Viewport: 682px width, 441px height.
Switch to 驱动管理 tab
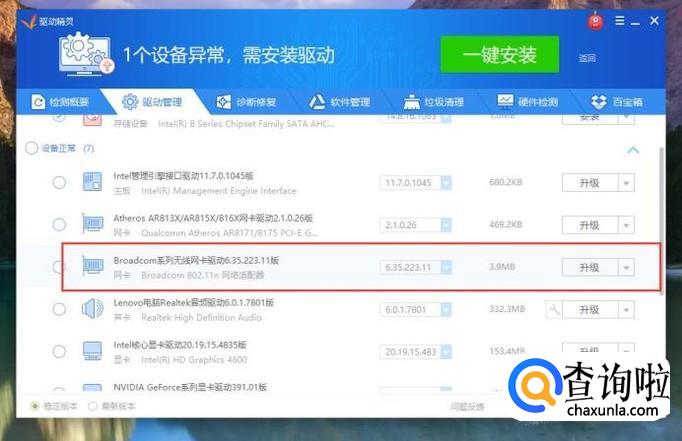pyautogui.click(x=152, y=102)
